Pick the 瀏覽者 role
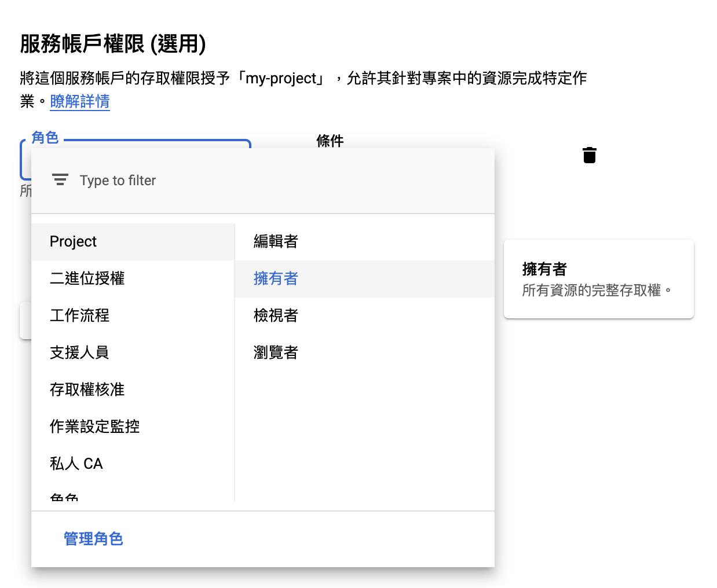Image resolution: width=717 pixels, height=588 pixels. tap(365, 352)
